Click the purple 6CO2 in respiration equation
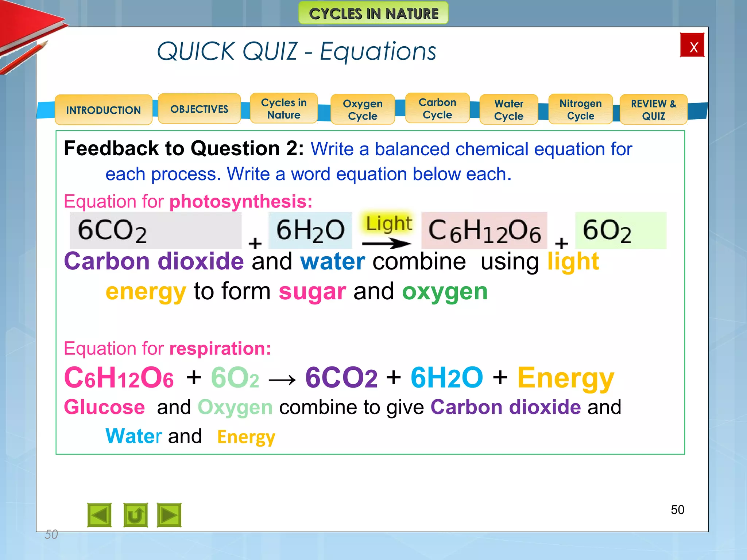 [x=341, y=378]
